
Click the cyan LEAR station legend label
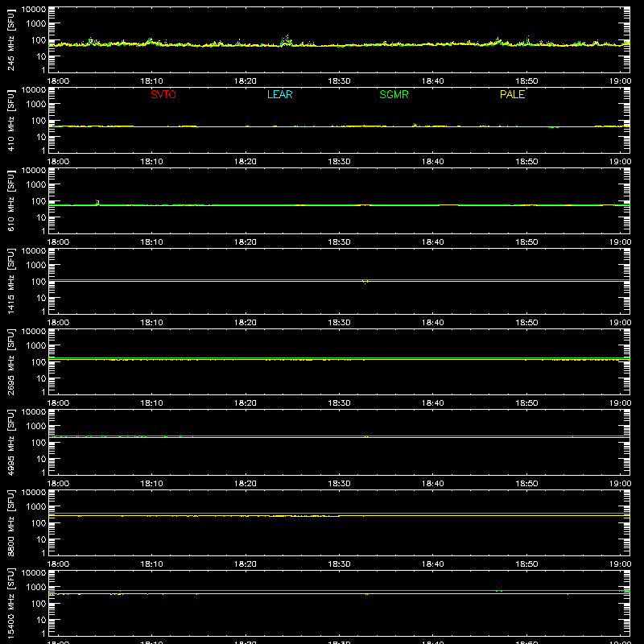point(279,94)
